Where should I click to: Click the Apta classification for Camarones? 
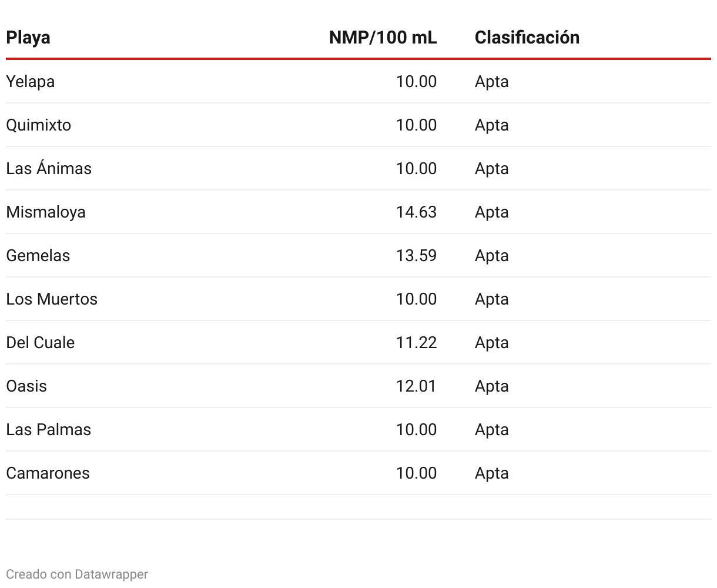tap(491, 473)
